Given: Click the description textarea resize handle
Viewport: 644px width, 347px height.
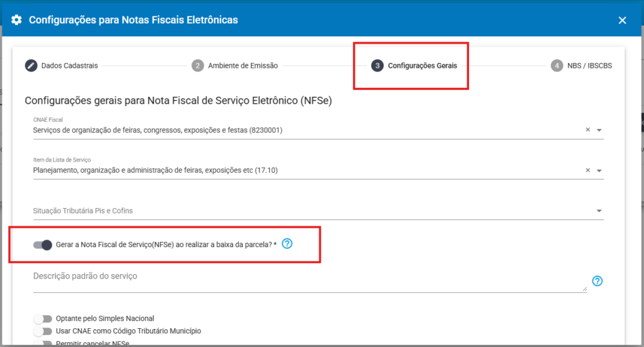Looking at the screenshot, I should pos(584,289).
